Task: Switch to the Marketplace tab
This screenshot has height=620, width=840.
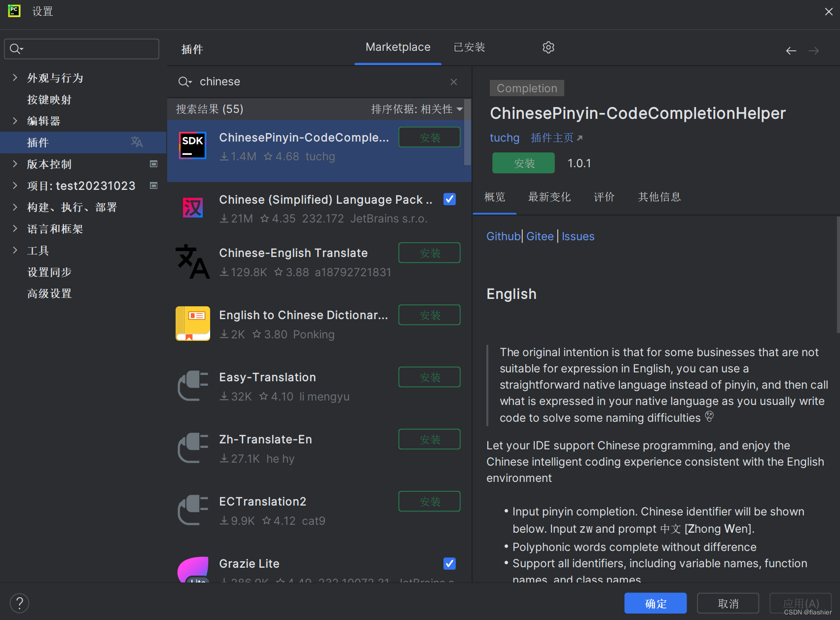Action: click(398, 47)
